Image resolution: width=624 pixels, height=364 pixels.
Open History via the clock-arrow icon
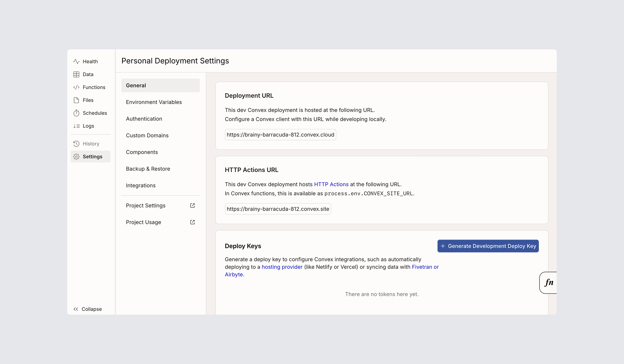[76, 143]
